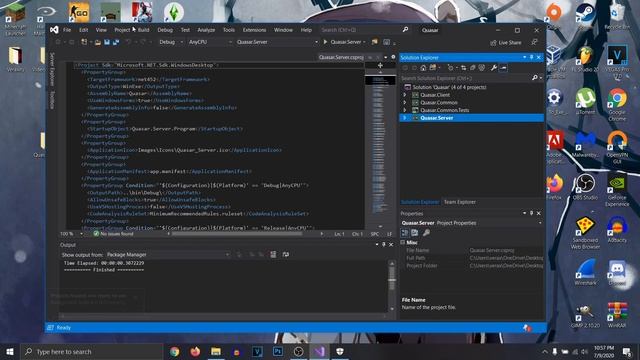Open the AnyCPU platform dropdown
Screen dimensions: 640x360
[210, 42]
